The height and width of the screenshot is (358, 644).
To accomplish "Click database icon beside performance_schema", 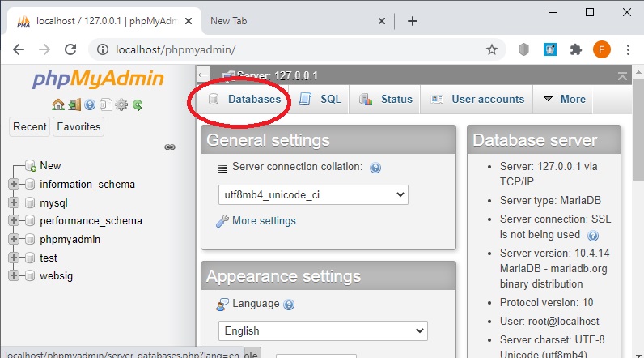I will [30, 221].
